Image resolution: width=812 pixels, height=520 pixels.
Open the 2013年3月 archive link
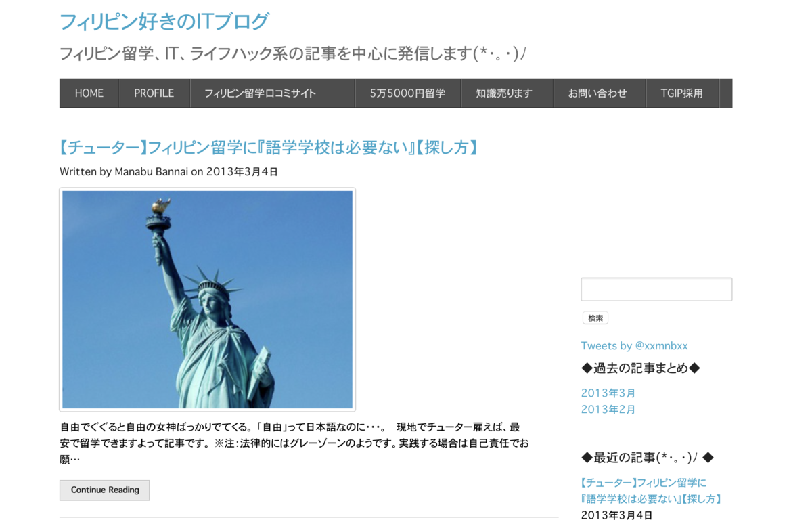(x=608, y=393)
